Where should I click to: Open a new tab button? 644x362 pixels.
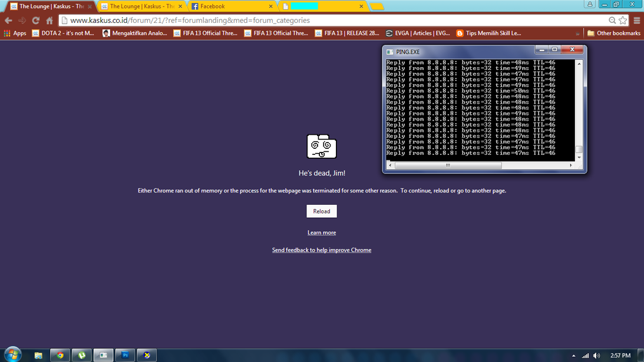click(377, 6)
